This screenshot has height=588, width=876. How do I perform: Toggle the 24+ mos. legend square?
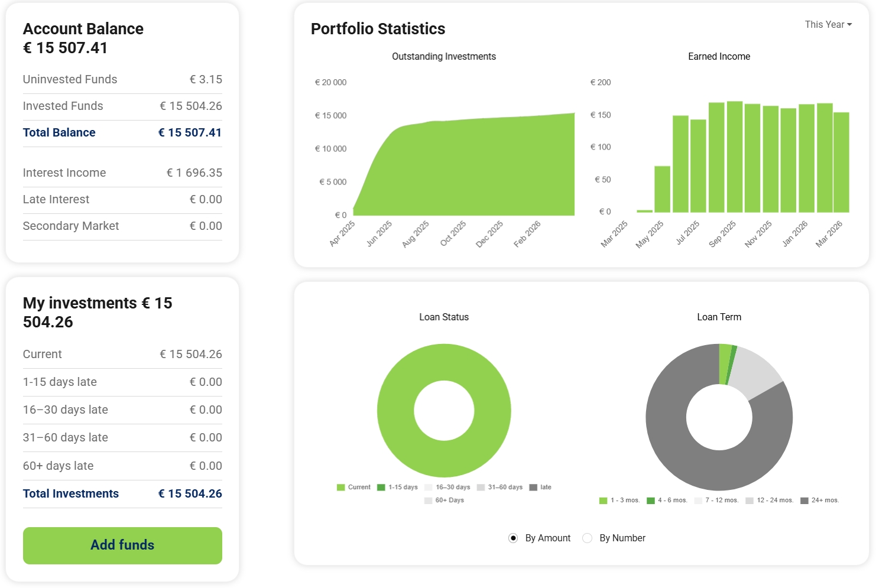[x=804, y=501]
